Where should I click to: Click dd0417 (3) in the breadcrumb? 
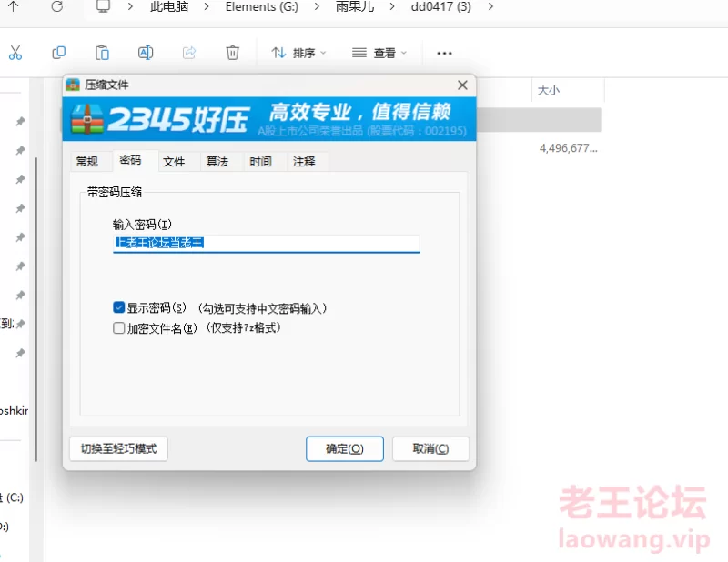pos(441,6)
